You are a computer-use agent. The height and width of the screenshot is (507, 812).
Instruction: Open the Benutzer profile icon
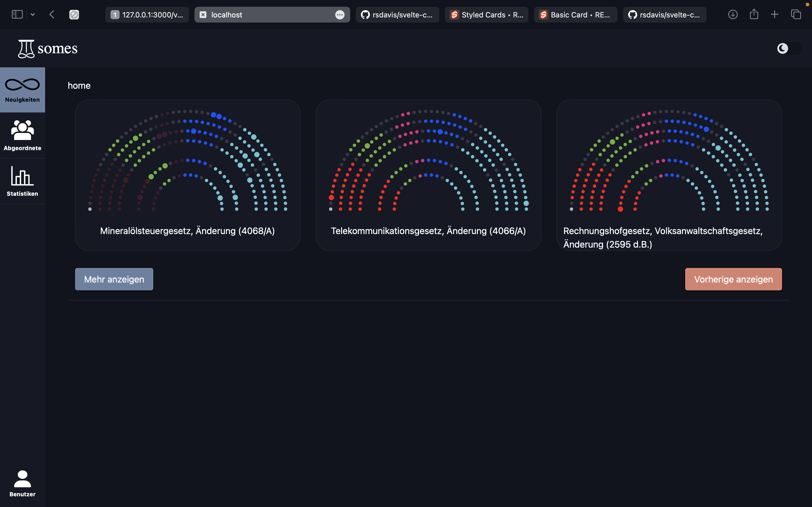(22, 479)
